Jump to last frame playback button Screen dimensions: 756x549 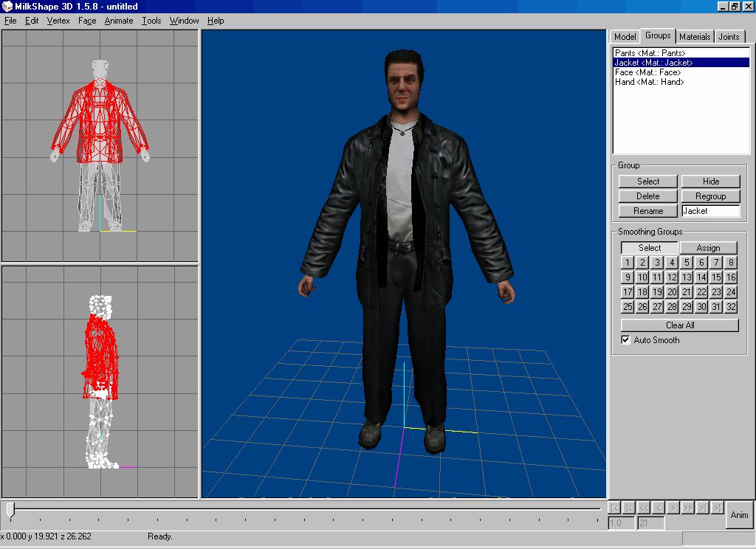[x=718, y=508]
